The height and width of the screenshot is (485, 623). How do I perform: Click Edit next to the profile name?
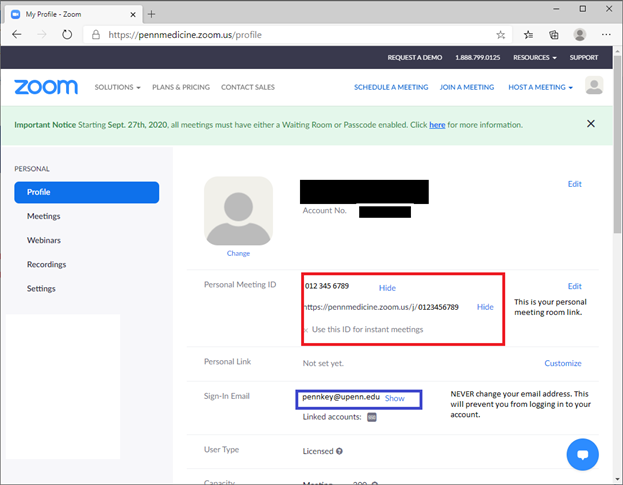[575, 184]
